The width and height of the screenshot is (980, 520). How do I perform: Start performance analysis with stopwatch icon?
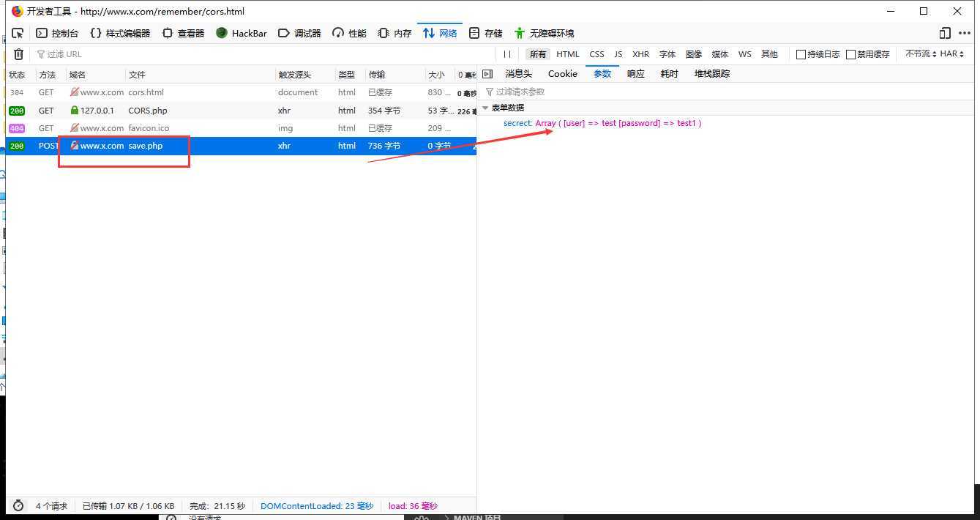coord(18,505)
